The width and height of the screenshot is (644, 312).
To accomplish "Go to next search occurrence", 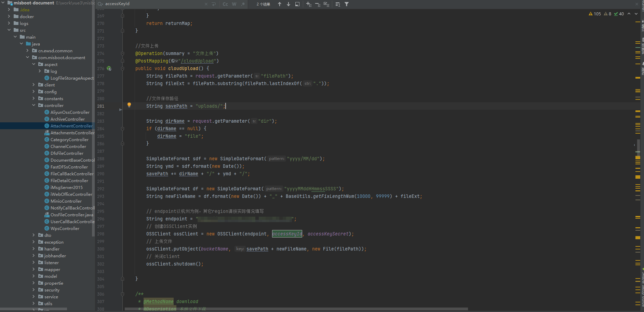I will click(289, 4).
